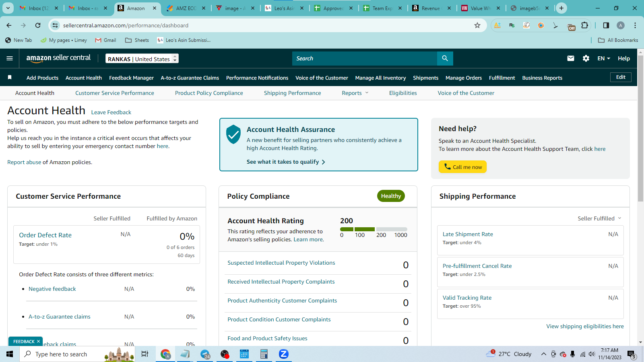This screenshot has width=644, height=362.
Task: Toggle the Chrome side panel icon
Action: (x=606, y=25)
